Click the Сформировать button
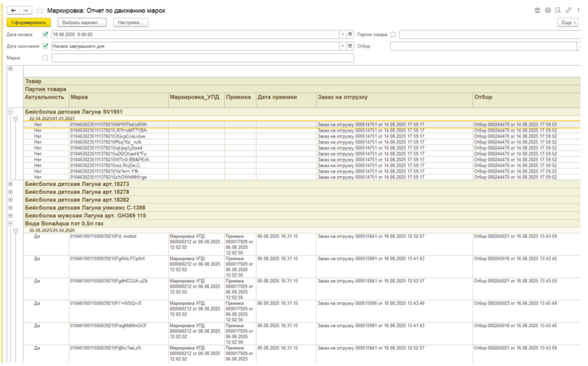 click(29, 22)
